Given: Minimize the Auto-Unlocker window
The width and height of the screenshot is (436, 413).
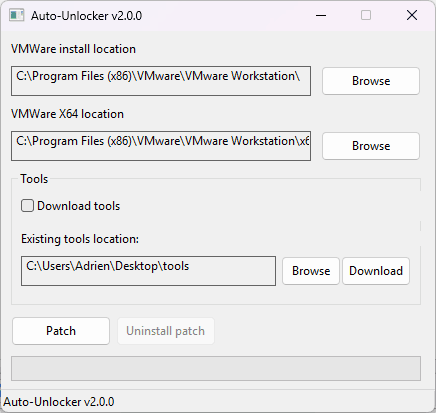Looking at the screenshot, I should [321, 15].
